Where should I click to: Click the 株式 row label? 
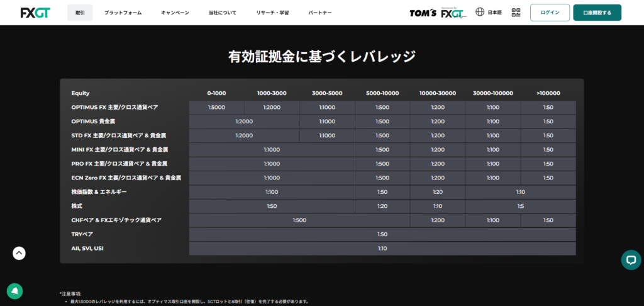click(77, 206)
